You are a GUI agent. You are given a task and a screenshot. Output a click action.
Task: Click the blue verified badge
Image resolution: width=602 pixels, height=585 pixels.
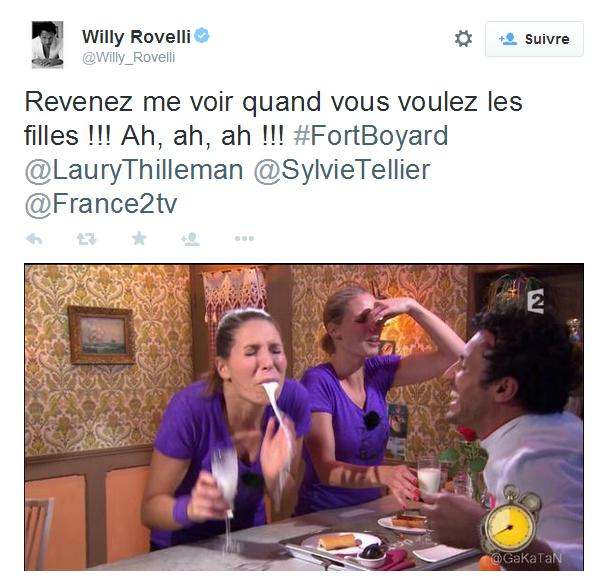pos(202,36)
